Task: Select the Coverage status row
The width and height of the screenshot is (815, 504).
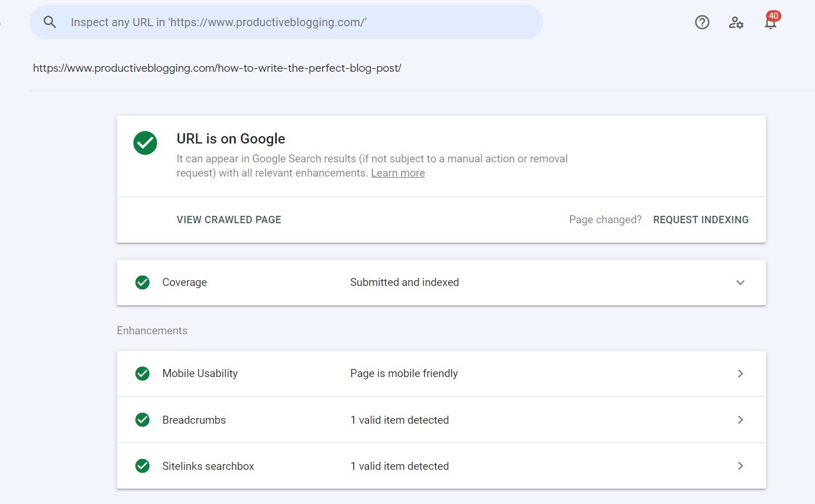Action: [x=404, y=282]
